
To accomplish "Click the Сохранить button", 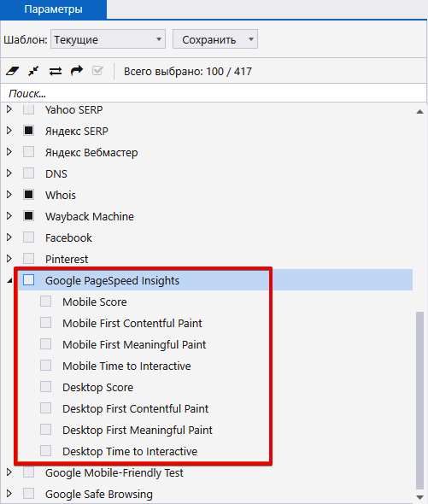I will tap(209, 39).
